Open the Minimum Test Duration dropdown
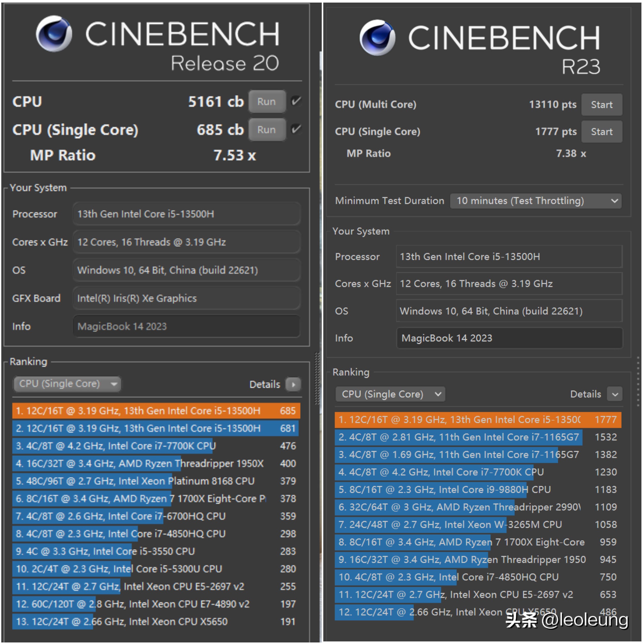This screenshot has width=644, height=644. coord(535,201)
